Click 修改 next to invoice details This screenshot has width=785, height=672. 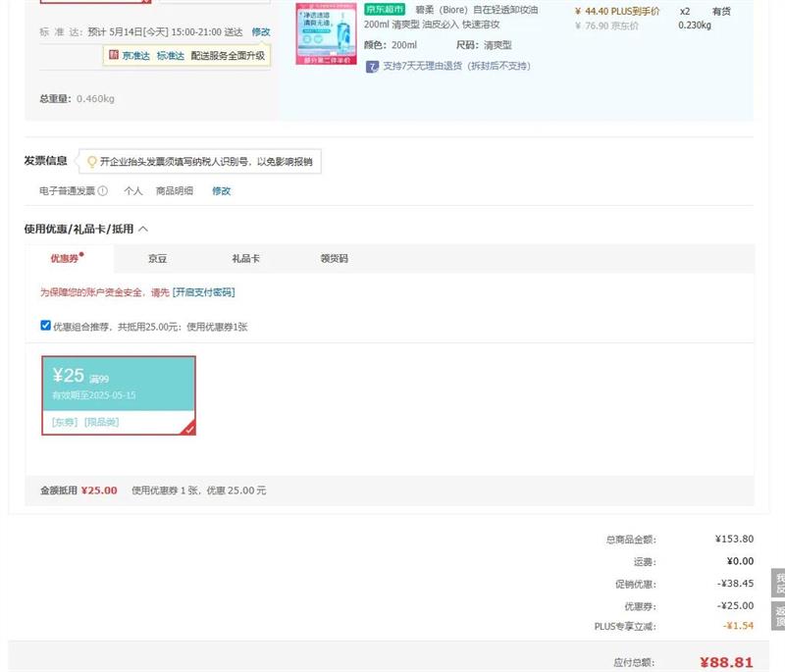point(222,191)
